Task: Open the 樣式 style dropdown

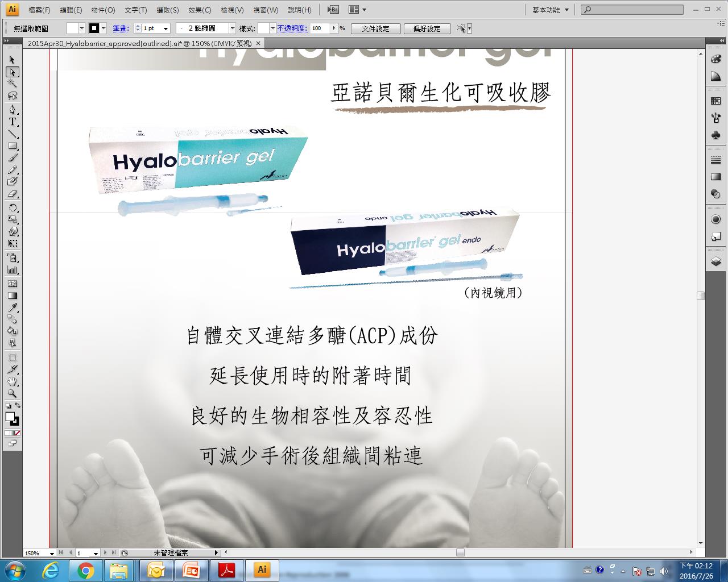Action: coord(273,28)
